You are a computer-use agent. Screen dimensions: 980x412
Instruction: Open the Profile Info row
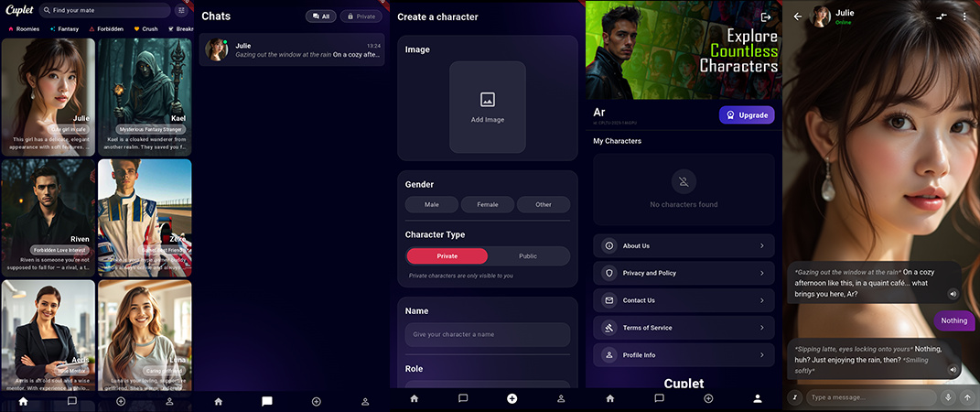pos(684,355)
